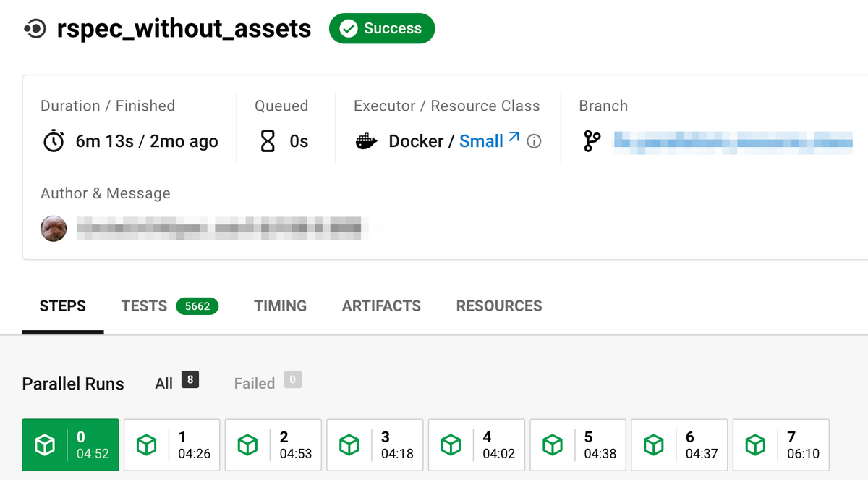Click the external link arrow next to Small
Viewport: 868px width, 480px height.
click(x=514, y=137)
